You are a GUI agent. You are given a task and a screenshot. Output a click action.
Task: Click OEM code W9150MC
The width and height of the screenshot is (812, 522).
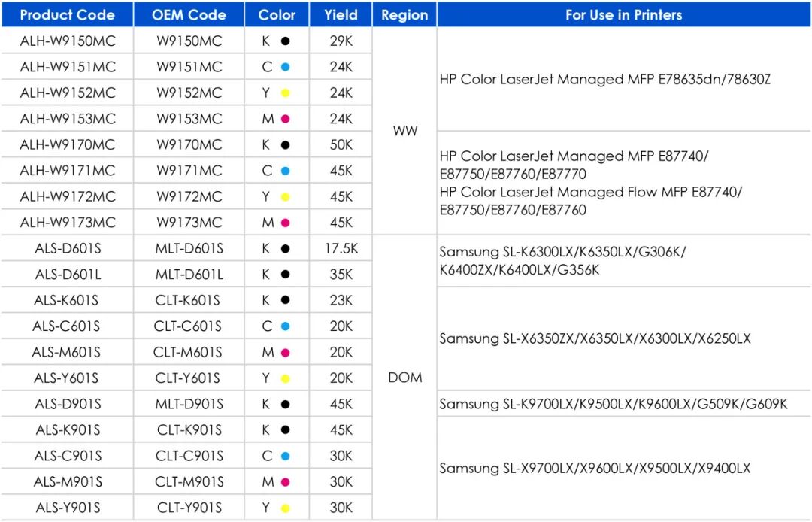click(189, 41)
